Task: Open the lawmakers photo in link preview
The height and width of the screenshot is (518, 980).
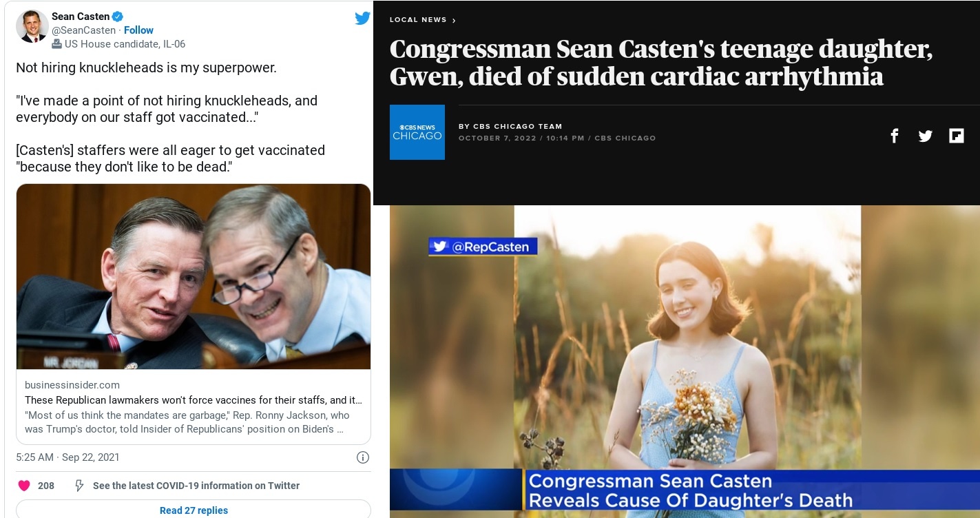Action: (194, 277)
